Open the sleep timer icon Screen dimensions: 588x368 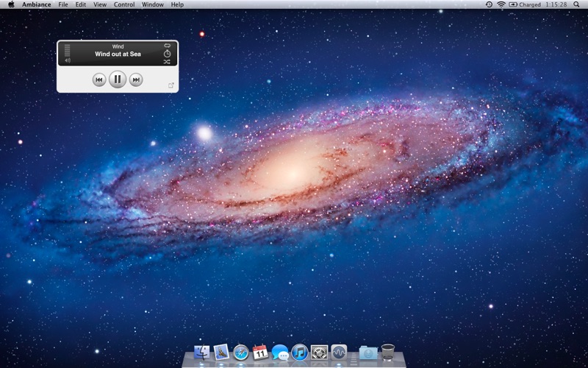pos(167,54)
